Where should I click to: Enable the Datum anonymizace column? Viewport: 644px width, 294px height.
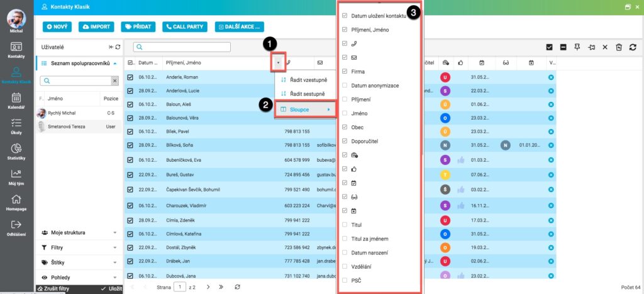click(345, 86)
